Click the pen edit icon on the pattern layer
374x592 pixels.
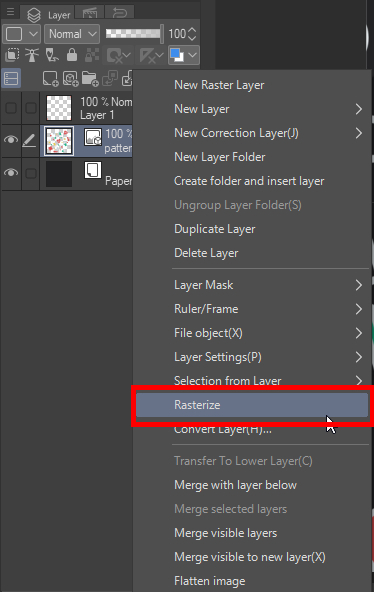[29, 141]
